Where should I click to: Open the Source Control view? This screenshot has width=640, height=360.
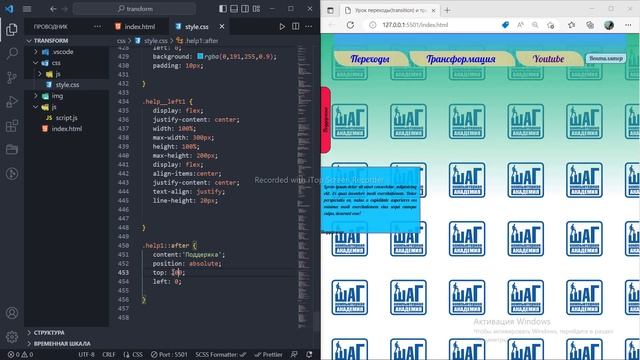coord(12,77)
